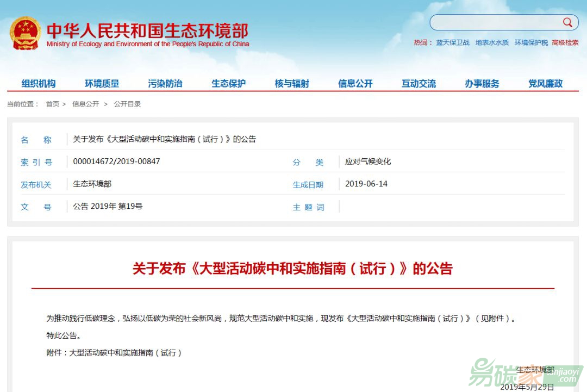Select the 污染防治 menu item
Image resolution: width=587 pixels, height=392 pixels.
pos(165,83)
